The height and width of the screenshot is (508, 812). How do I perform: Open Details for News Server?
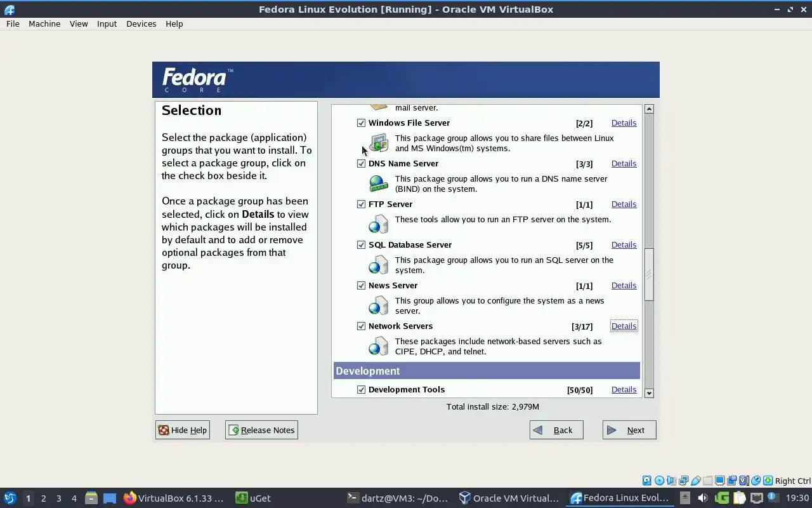click(624, 285)
